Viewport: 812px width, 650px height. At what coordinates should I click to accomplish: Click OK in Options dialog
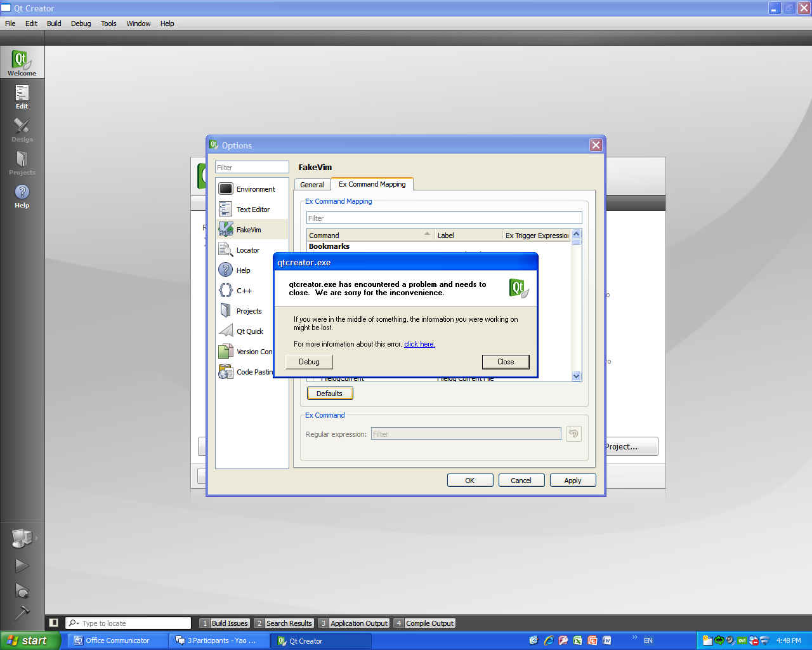(470, 481)
